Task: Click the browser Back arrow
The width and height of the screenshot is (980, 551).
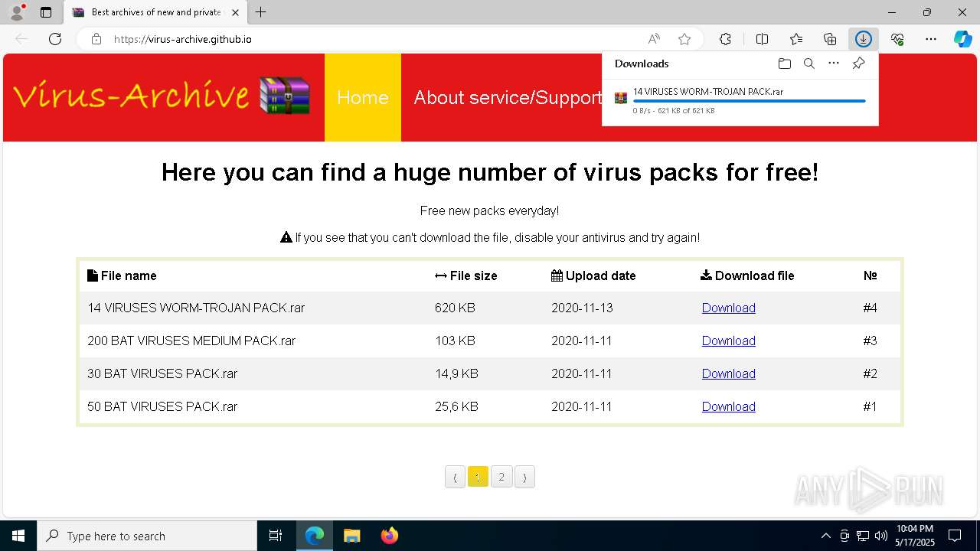Action: [x=21, y=39]
